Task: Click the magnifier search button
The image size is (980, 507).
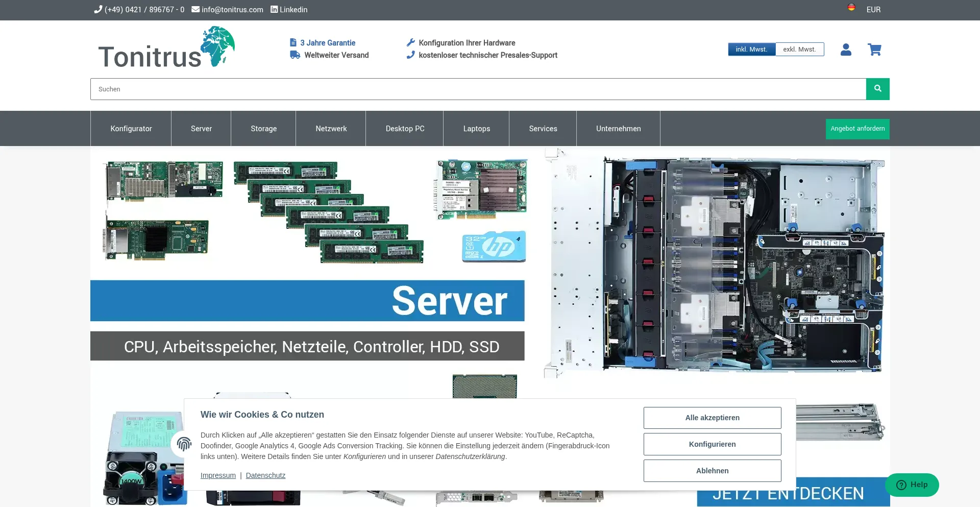Action: (x=877, y=89)
